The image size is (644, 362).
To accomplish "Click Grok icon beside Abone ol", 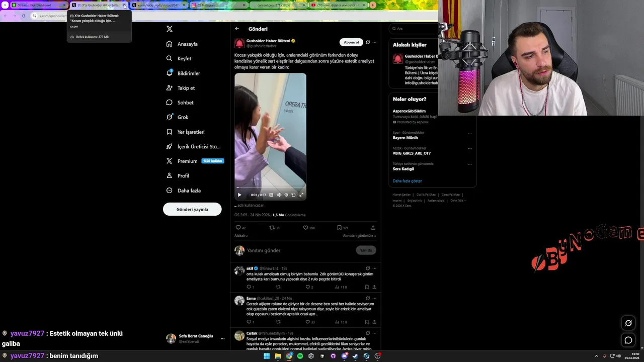I will [368, 42].
